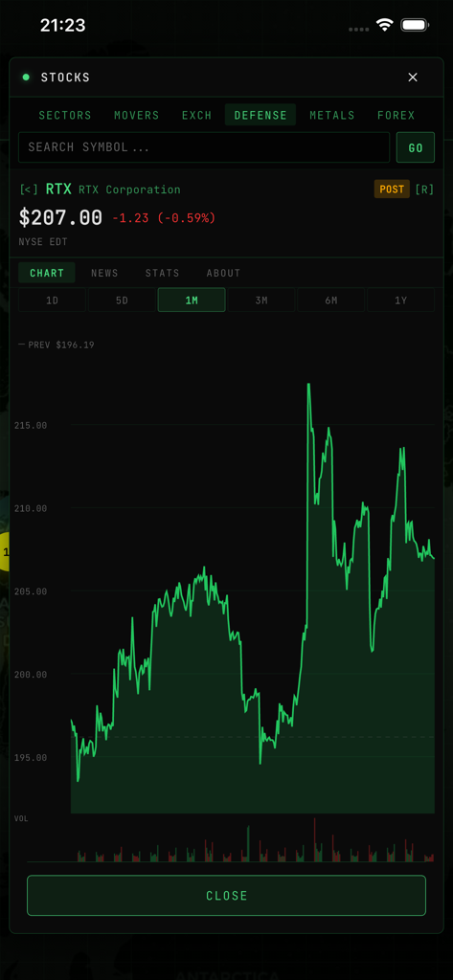Click the 200.00 axis label

pos(31,675)
